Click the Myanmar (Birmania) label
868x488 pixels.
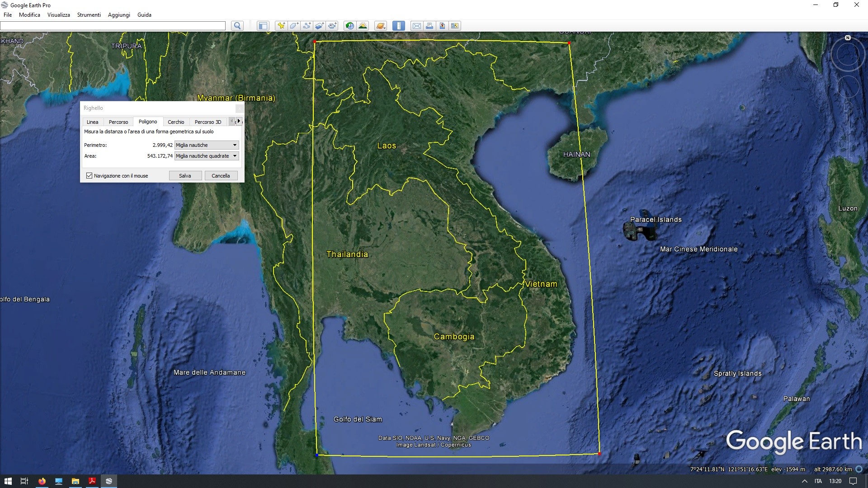tap(236, 98)
